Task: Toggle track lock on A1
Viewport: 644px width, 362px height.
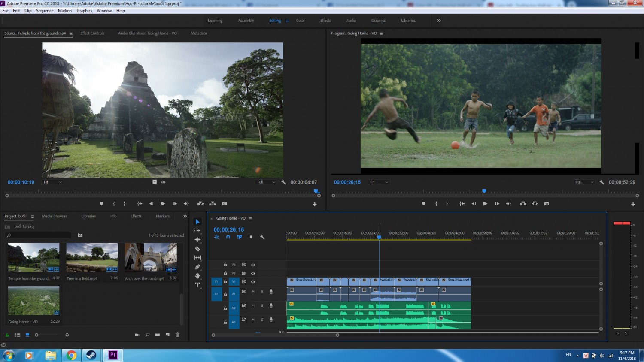Action: [x=225, y=294]
